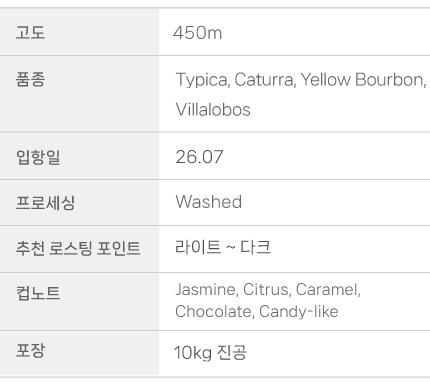Click the 입항일 label cell

[x=79, y=156]
